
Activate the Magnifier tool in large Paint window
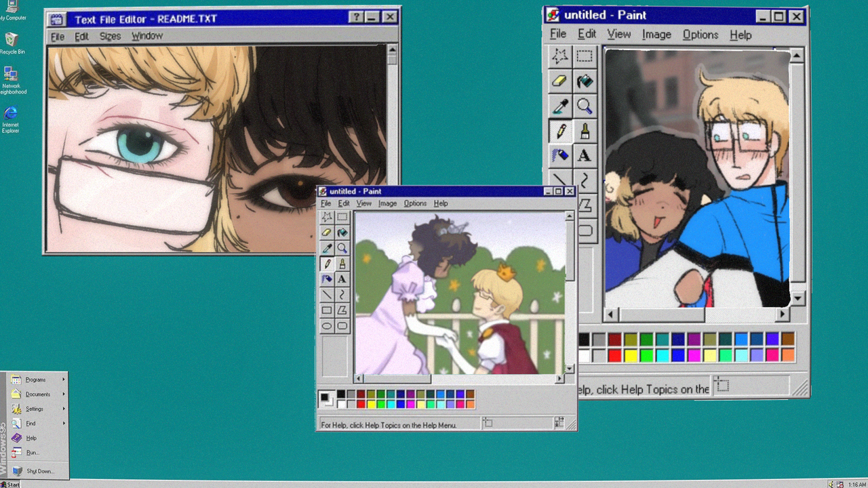585,106
